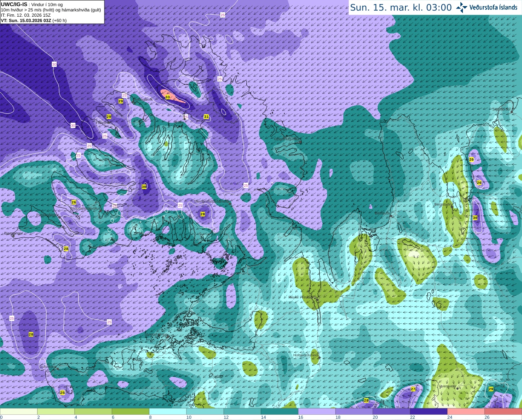Click the 14–16 m/s dark teal swatch

click(x=280, y=411)
